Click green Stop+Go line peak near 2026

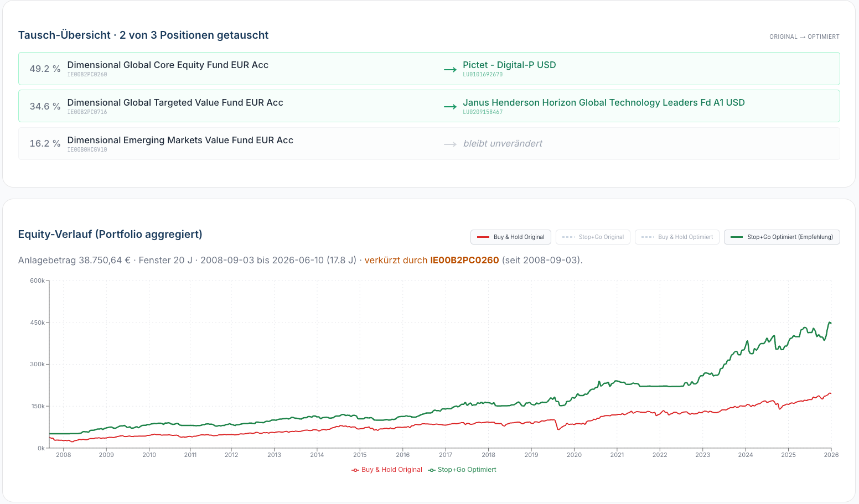829,323
